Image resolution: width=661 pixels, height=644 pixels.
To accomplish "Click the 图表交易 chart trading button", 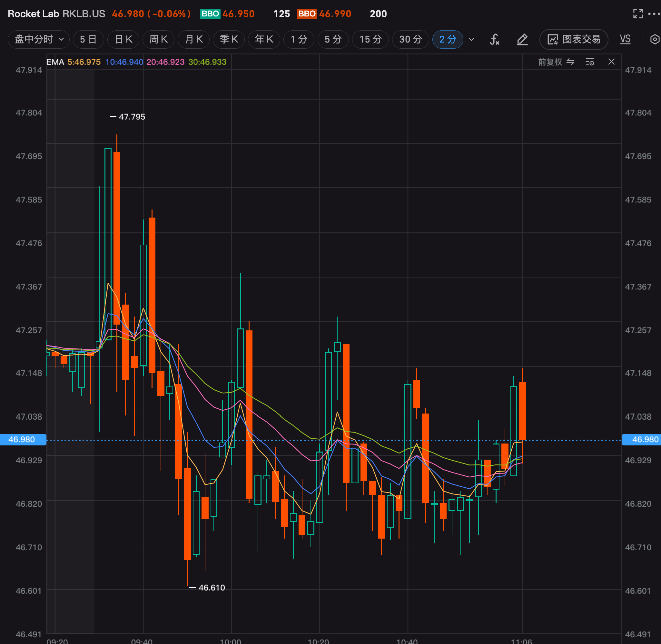I will 574,39.
